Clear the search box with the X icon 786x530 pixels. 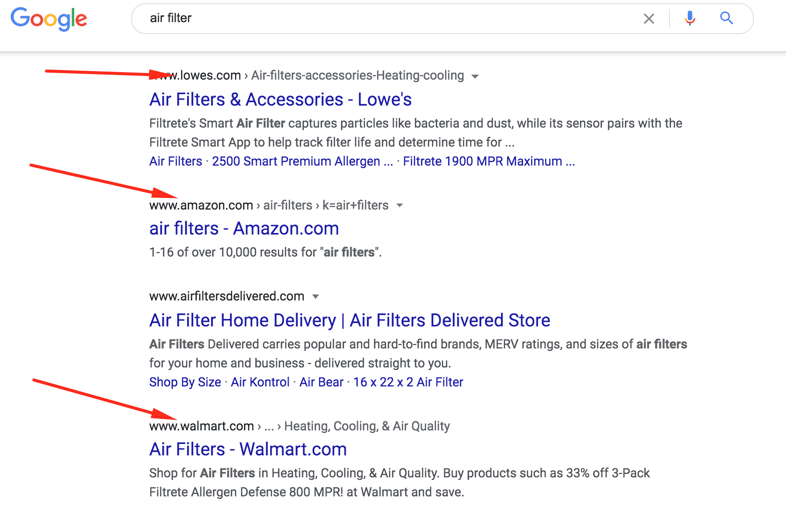[x=649, y=19]
